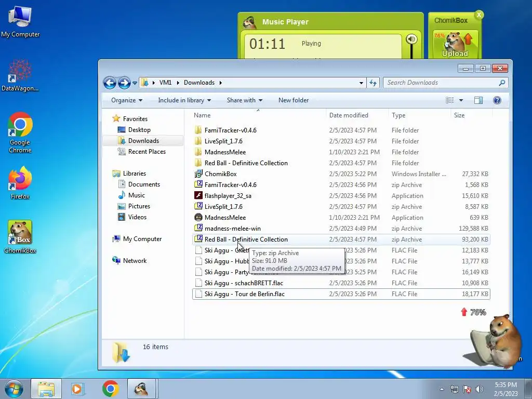Screen dimensions: 532x399
Task: Click the Music Player volume speaker icon
Action: coord(411,39)
